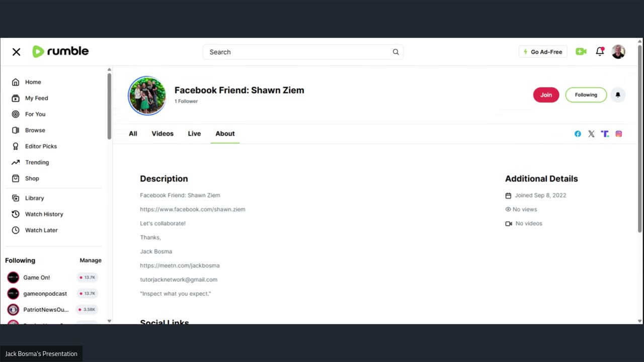Close the sidebar menu with X icon

(16, 52)
